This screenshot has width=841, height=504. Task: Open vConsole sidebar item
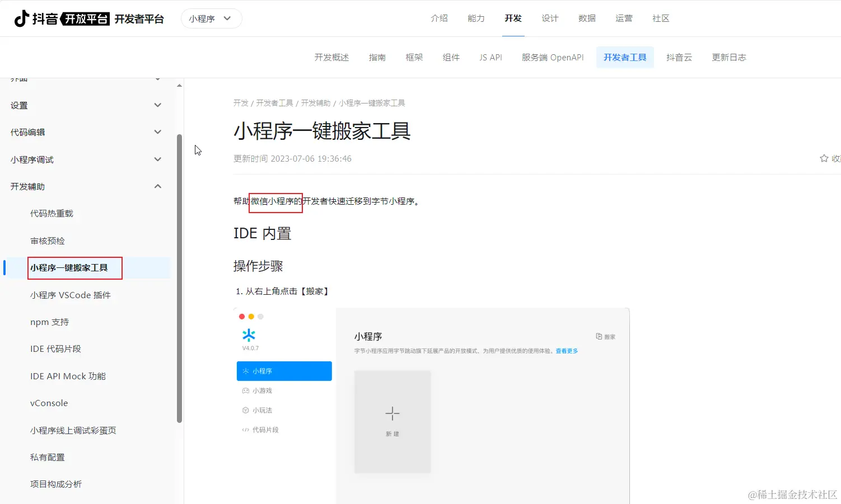tap(49, 403)
